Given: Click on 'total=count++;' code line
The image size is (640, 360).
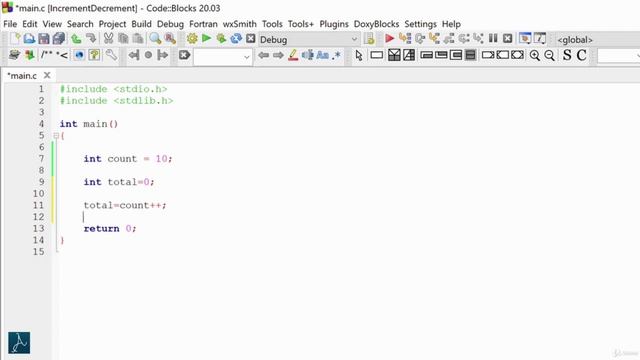Looking at the screenshot, I should [x=125, y=205].
